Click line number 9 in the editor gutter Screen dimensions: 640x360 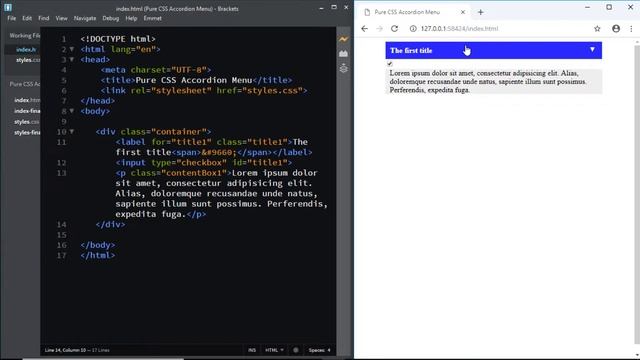tap(64, 121)
